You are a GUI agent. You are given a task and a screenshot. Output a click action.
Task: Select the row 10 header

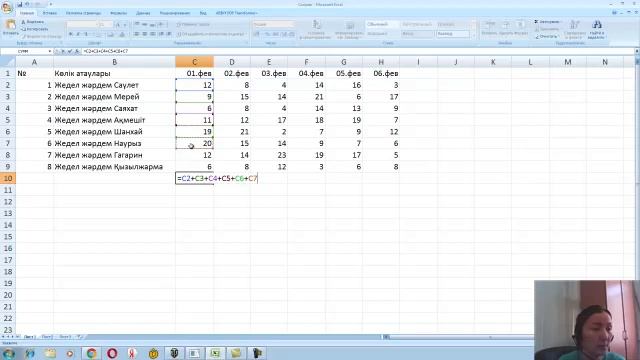click(x=8, y=178)
